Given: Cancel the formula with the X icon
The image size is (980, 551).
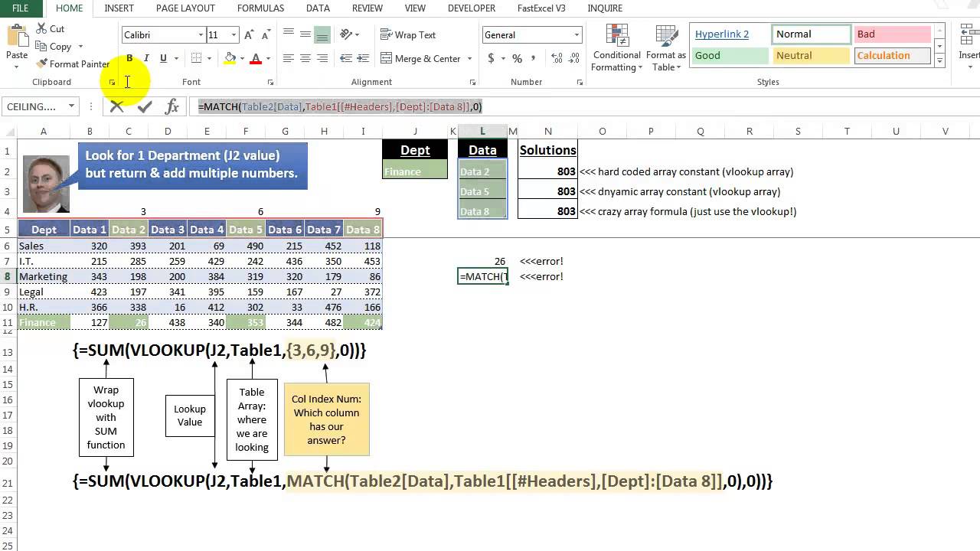Looking at the screenshot, I should [x=116, y=106].
